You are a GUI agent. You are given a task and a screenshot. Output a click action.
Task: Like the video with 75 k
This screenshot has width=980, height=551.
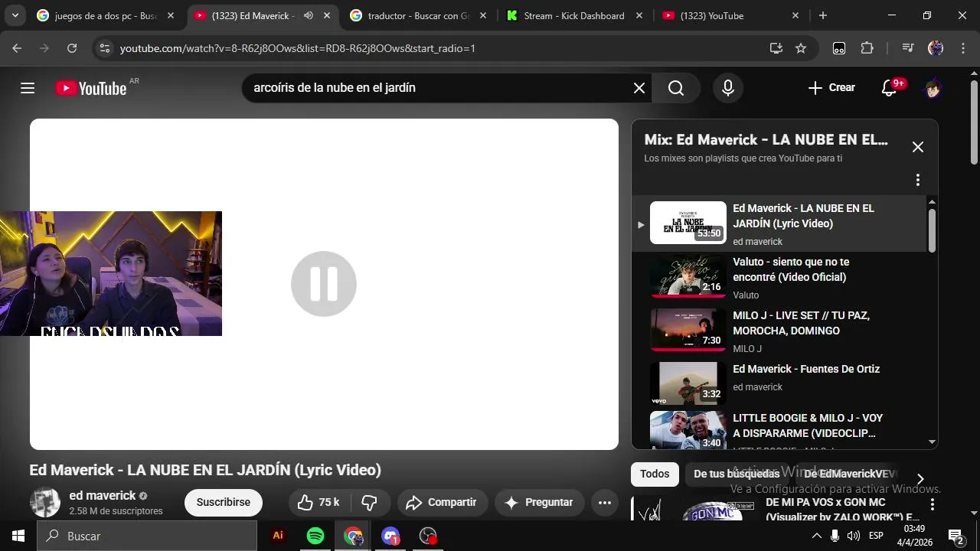pos(318,503)
